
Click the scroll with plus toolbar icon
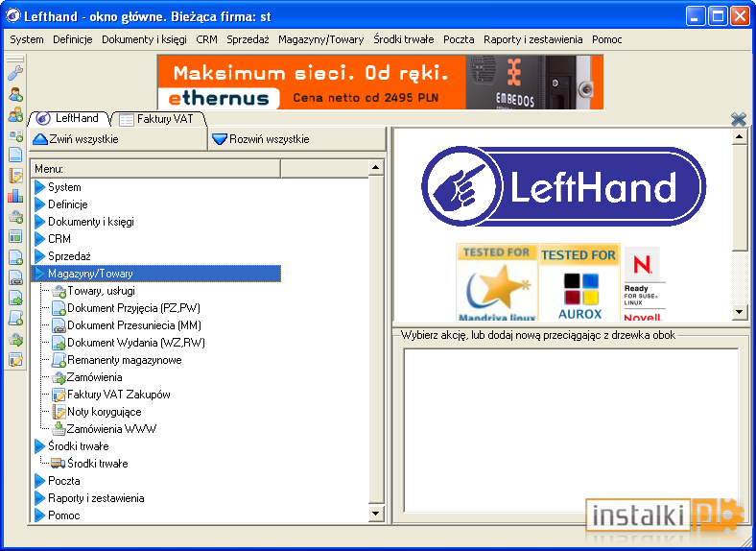(15, 318)
